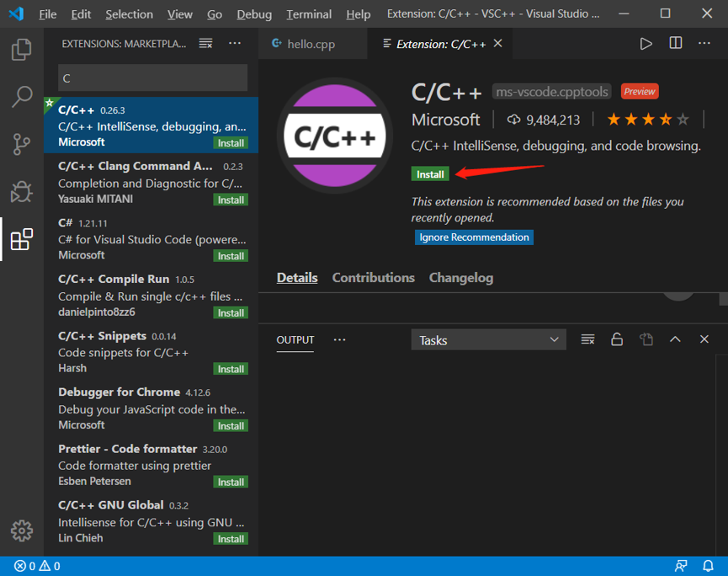Open editor More Actions ellipsis
Viewport: 728px width, 576px height.
[x=704, y=43]
